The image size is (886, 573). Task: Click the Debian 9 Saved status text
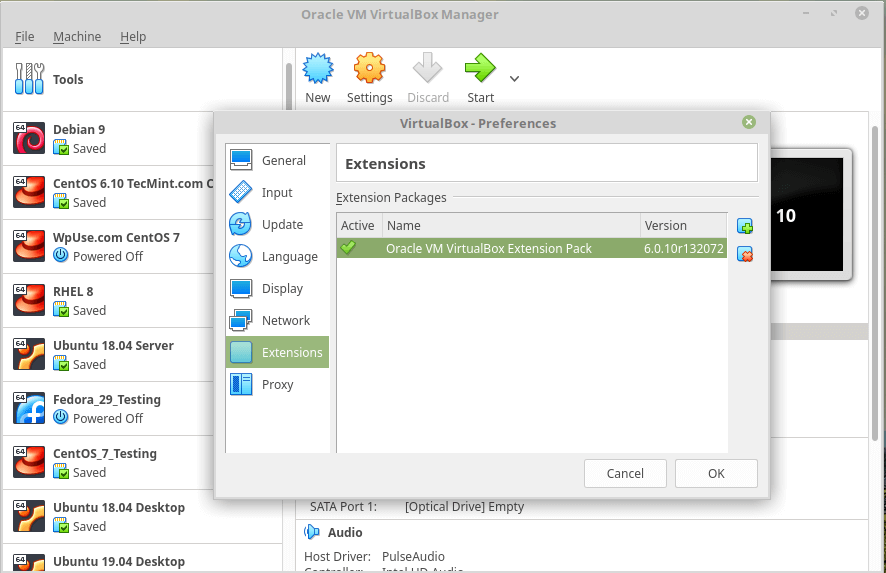click(x=89, y=149)
